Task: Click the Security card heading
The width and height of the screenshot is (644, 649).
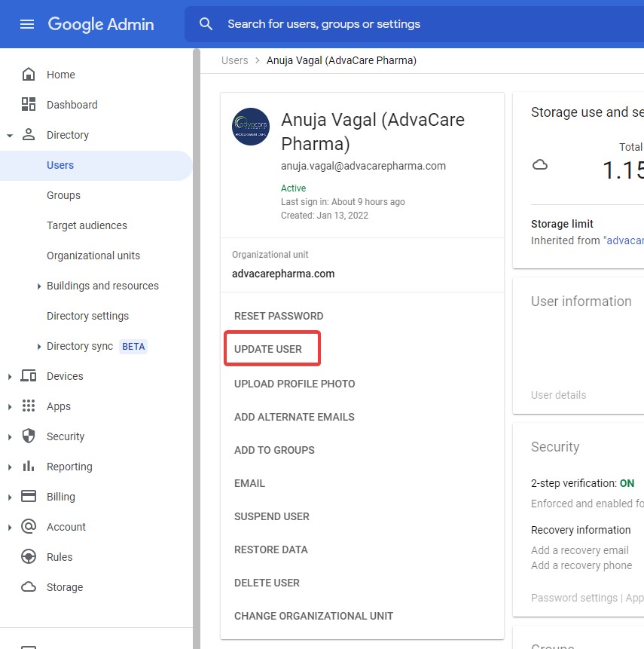Action: click(x=555, y=447)
